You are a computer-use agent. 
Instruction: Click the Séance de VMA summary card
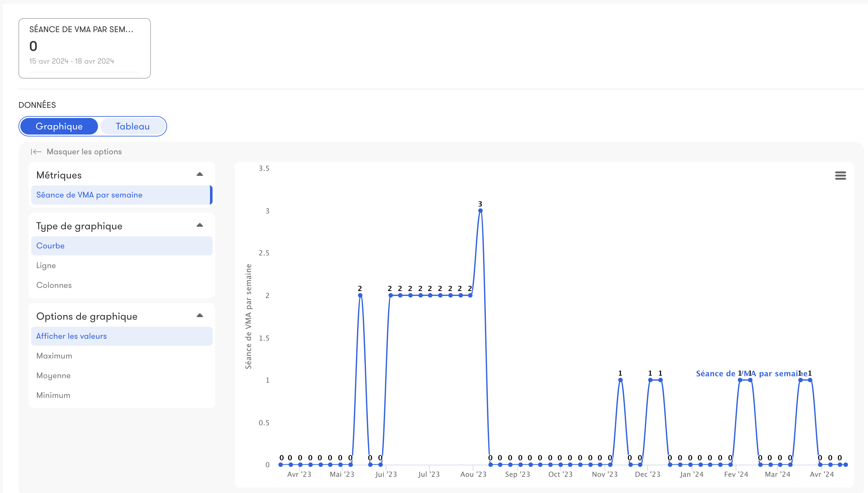[84, 48]
